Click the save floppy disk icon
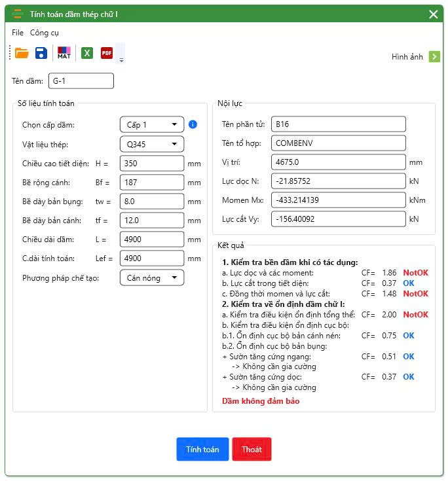 41,54
